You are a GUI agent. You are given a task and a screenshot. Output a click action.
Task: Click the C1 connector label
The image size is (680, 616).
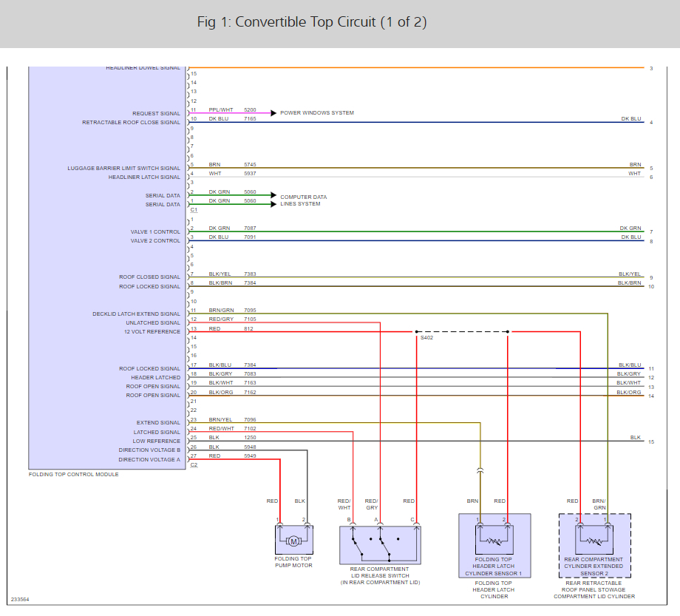(194, 210)
